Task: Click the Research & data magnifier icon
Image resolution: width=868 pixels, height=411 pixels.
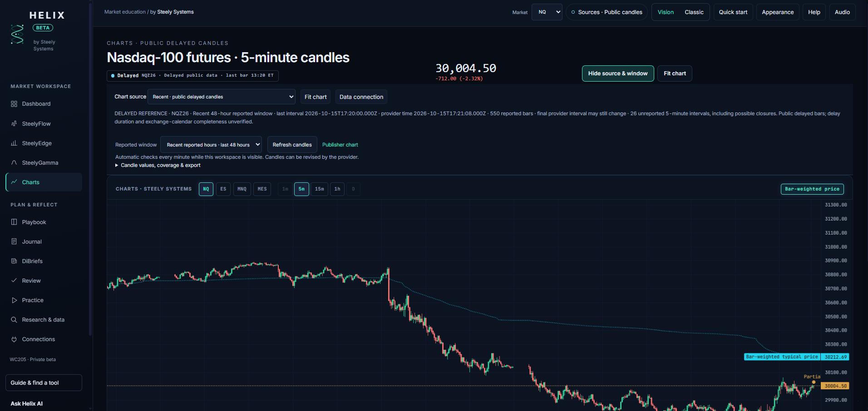Action: click(x=14, y=319)
